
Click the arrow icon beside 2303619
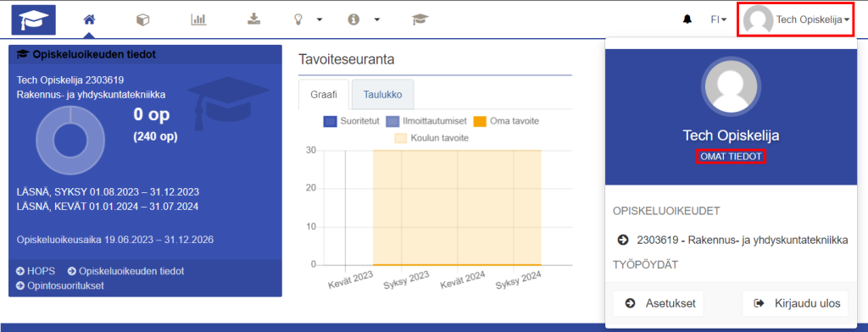pos(623,240)
